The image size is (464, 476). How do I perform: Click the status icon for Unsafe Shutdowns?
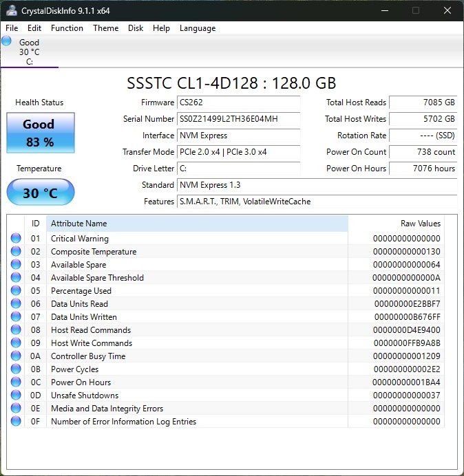coord(16,396)
